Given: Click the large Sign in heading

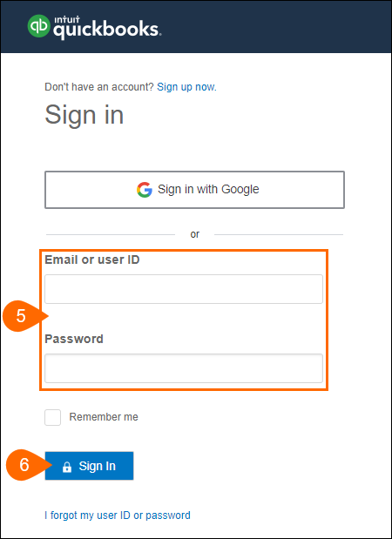Looking at the screenshot, I should (x=84, y=115).
